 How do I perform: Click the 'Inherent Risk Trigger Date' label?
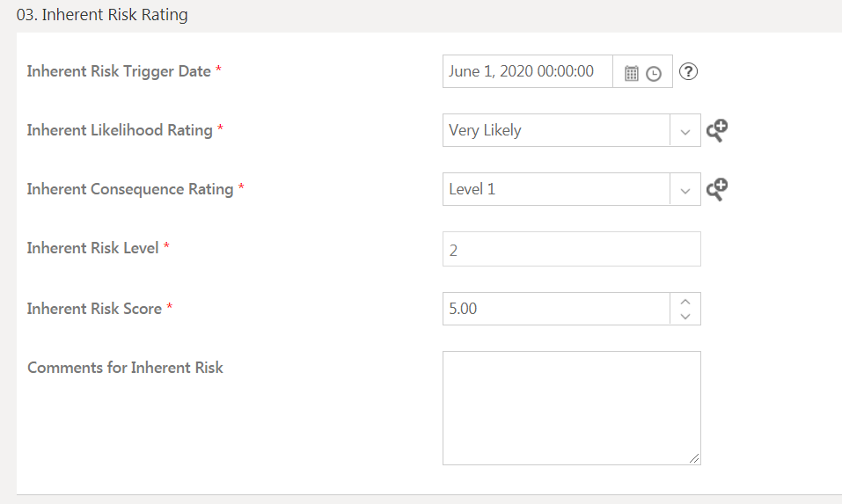119,71
